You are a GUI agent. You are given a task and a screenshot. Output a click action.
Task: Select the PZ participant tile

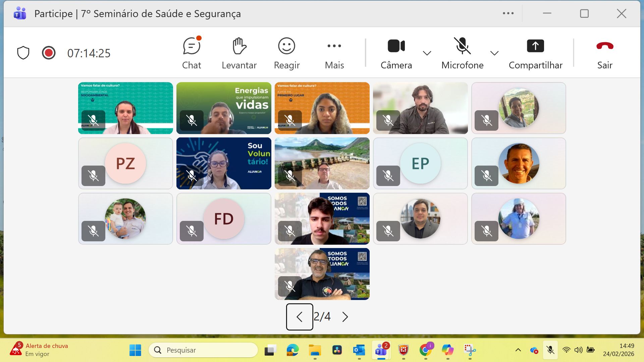[125, 164]
